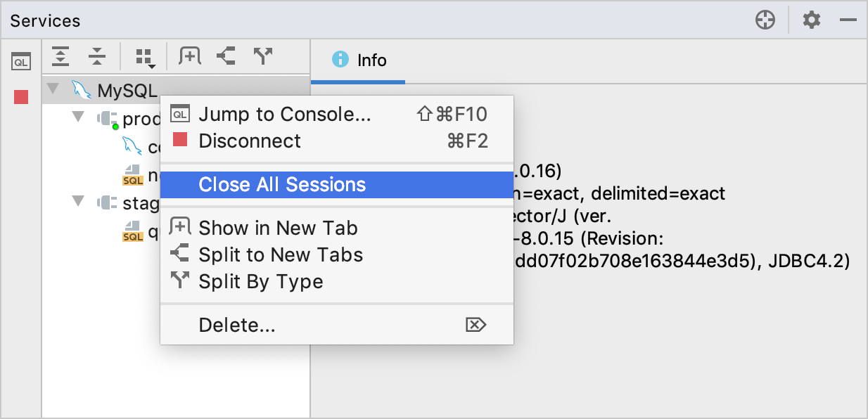The image size is (868, 419).
Task: Click the Expand All toolbar icon
Action: click(x=61, y=57)
